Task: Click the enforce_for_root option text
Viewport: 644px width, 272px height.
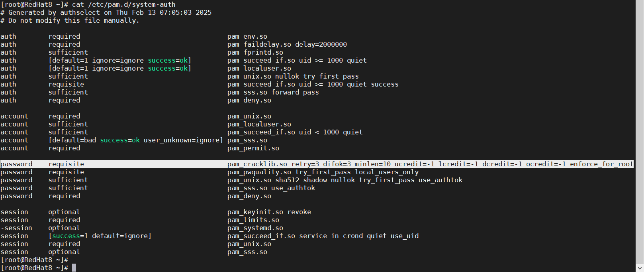Action: pyautogui.click(x=601, y=164)
